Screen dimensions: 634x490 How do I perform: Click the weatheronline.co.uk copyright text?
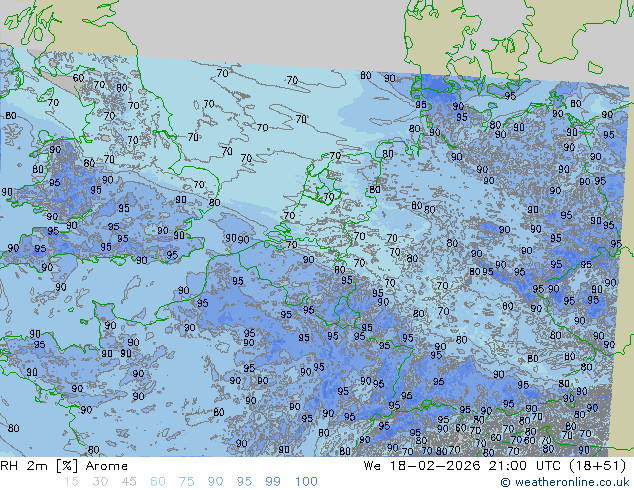565,482
